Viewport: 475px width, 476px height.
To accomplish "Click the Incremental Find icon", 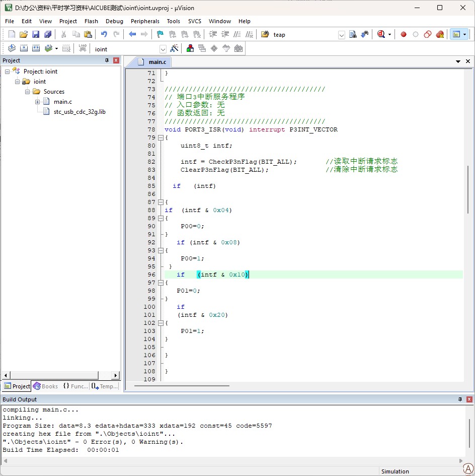I will [365, 34].
